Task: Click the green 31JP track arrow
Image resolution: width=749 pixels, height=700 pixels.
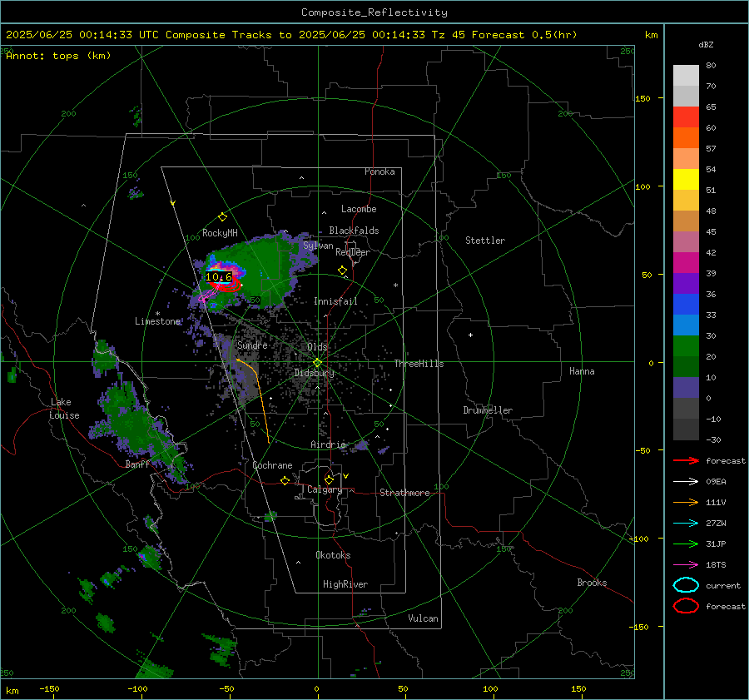Action: point(686,544)
